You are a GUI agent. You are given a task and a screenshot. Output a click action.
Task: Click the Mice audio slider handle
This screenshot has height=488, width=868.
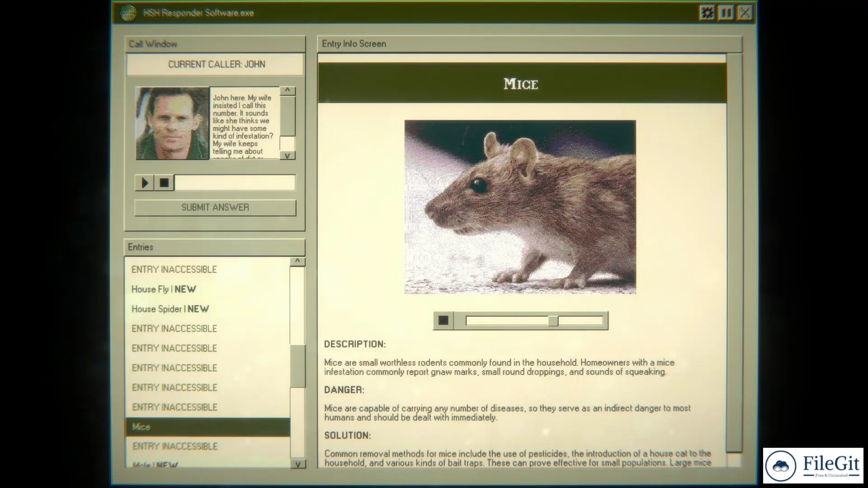click(553, 321)
